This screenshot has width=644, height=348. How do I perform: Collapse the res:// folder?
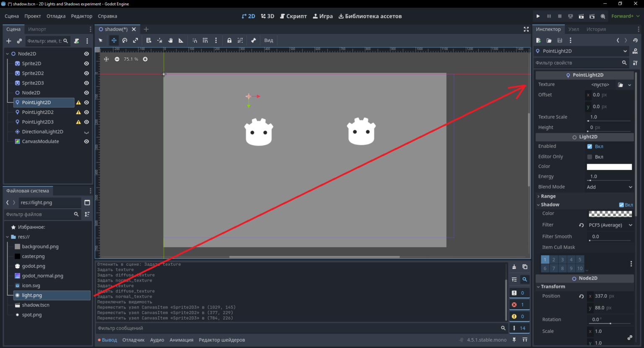[x=7, y=237]
